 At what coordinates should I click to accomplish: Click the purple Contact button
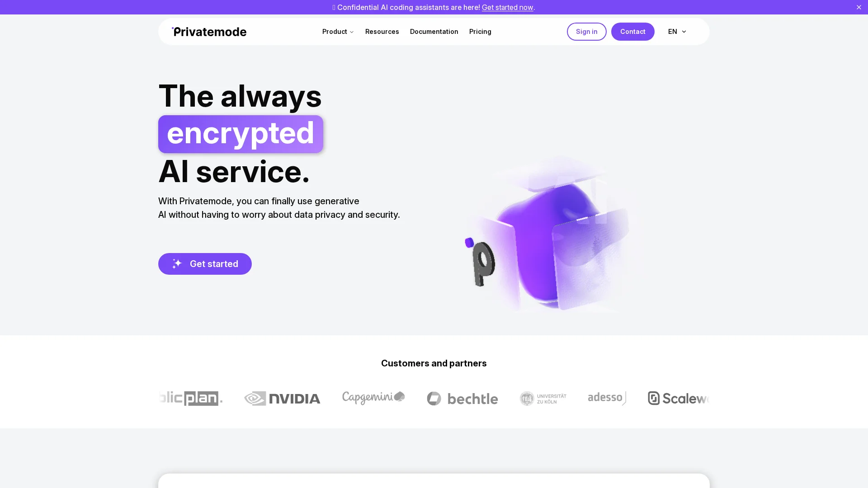pos(632,32)
